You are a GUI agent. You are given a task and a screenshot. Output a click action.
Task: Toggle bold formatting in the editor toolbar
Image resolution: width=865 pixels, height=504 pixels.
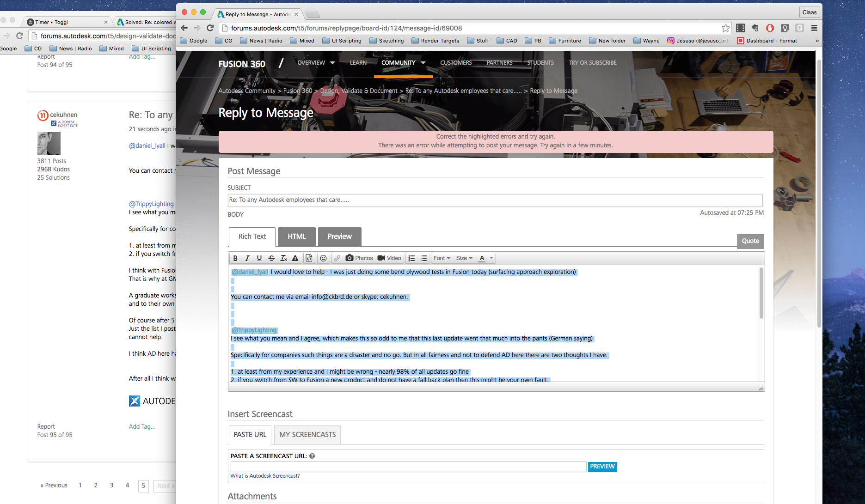click(x=235, y=258)
